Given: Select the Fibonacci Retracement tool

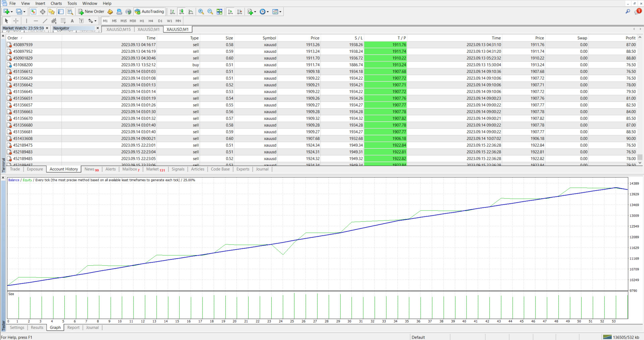Looking at the screenshot, I should (x=63, y=21).
